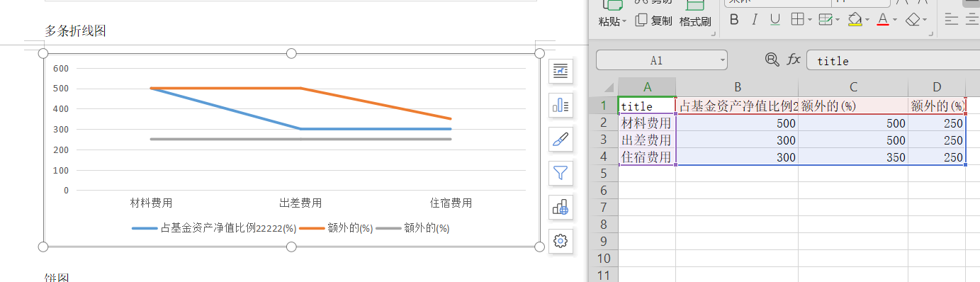Select row 1 header

[604, 106]
